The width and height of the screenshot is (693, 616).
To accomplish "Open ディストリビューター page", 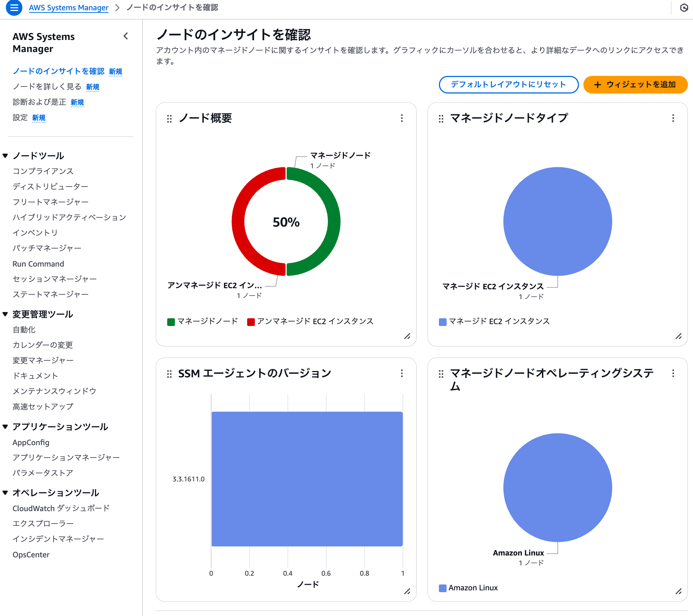I will [50, 187].
